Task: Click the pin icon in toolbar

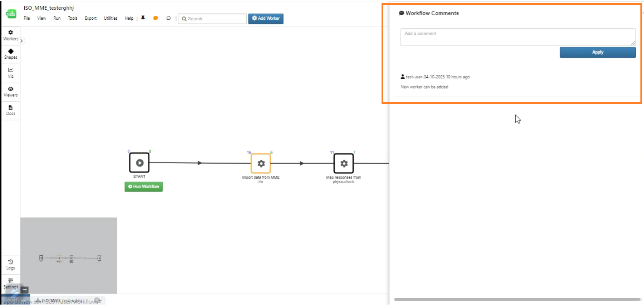Action: coord(143,18)
